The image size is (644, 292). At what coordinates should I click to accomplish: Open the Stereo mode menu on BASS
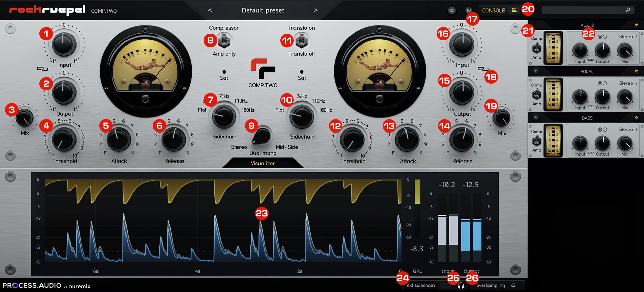pos(626,129)
